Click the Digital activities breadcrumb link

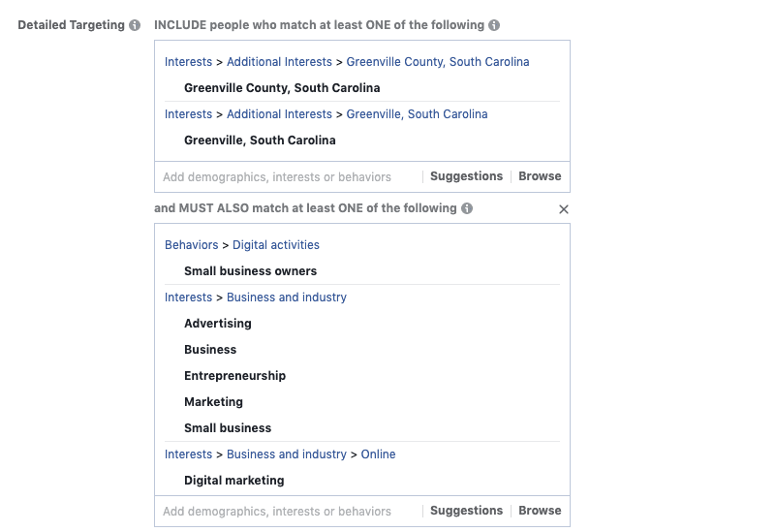pos(276,245)
